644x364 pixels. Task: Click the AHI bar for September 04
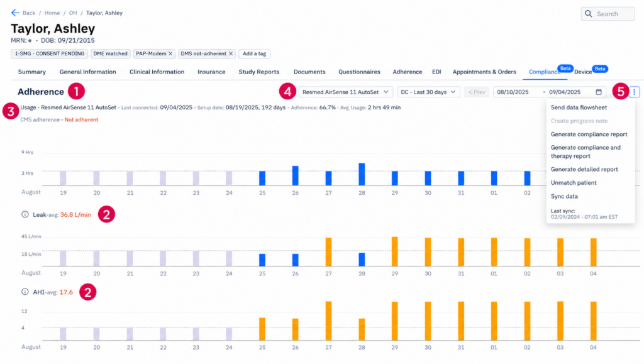(x=594, y=321)
